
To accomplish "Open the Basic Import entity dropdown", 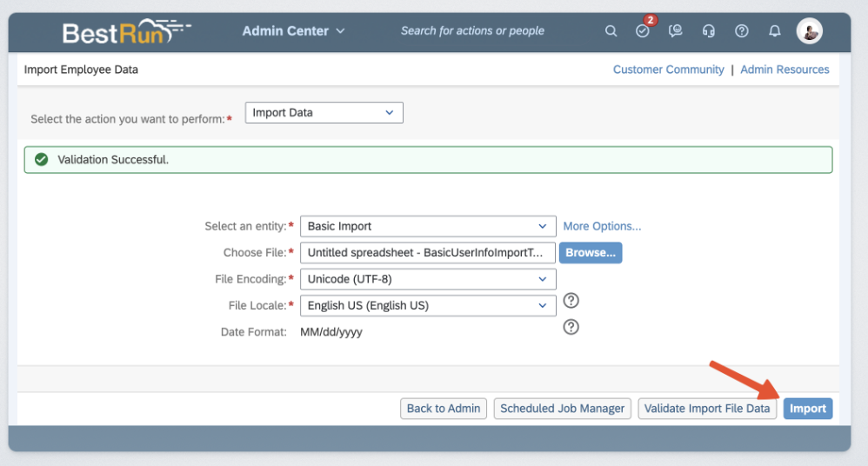I will click(427, 226).
